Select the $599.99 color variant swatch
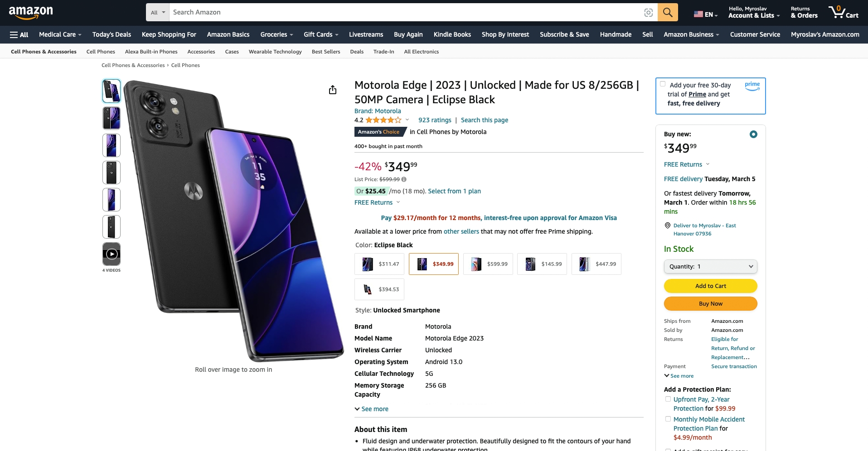This screenshot has height=451, width=868. click(x=488, y=264)
